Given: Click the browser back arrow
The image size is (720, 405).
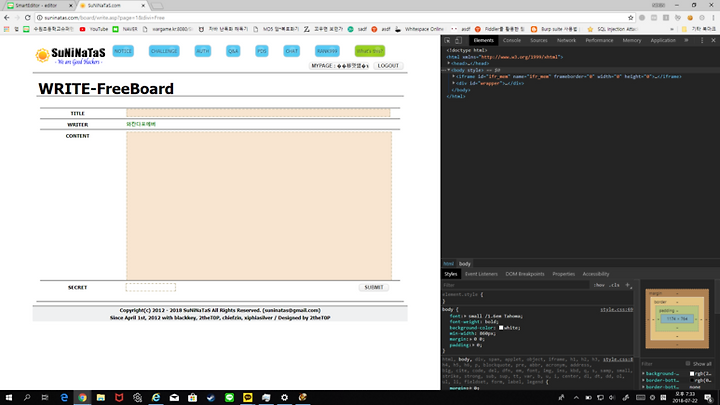Looking at the screenshot, I should click(6, 18).
